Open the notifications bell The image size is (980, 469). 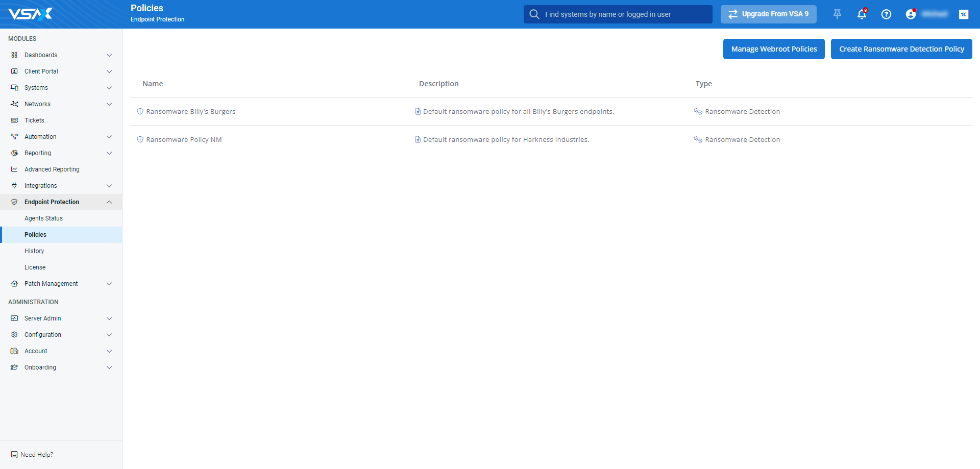(x=862, y=14)
